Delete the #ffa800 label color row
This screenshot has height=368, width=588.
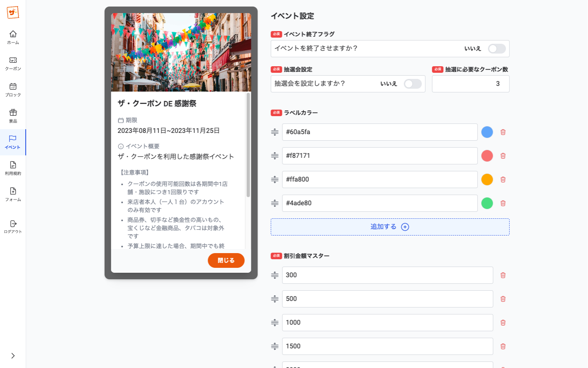point(503,180)
